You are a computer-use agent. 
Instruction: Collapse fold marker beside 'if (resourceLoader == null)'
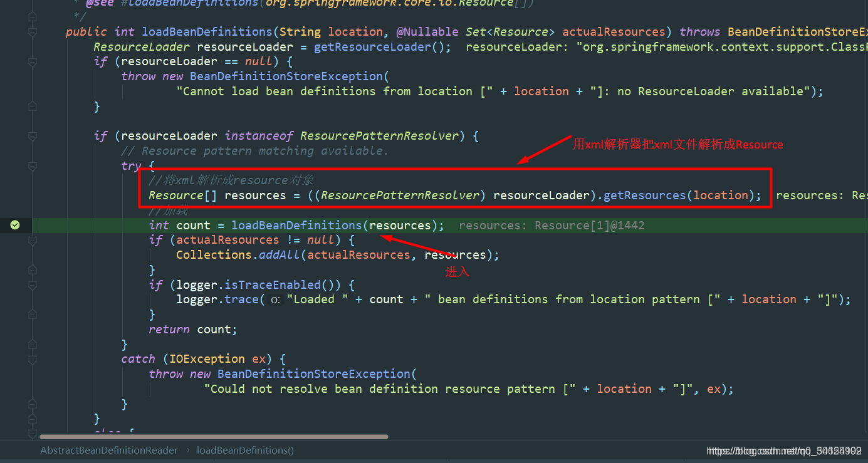(32, 61)
